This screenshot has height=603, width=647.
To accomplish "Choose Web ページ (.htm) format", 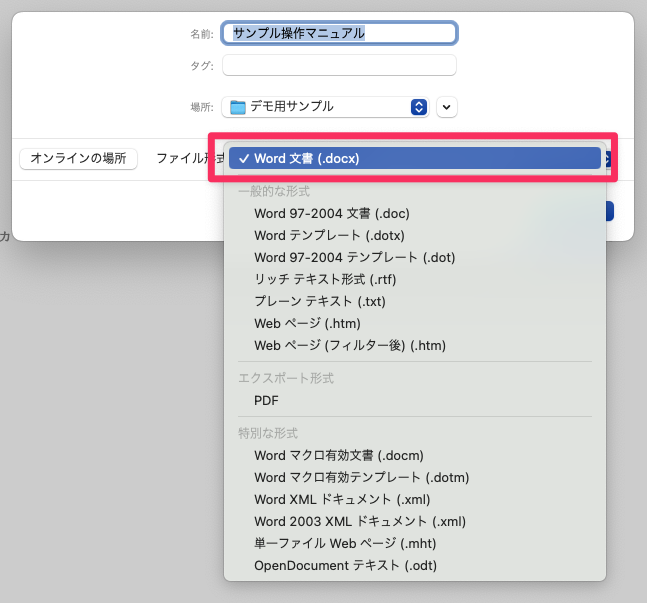I will click(x=415, y=324).
